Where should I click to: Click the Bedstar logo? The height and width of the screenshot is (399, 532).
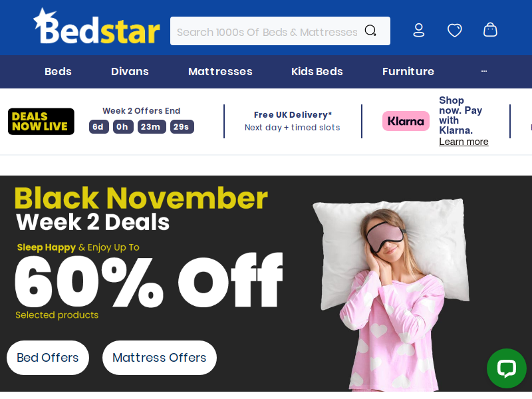[x=96, y=27]
